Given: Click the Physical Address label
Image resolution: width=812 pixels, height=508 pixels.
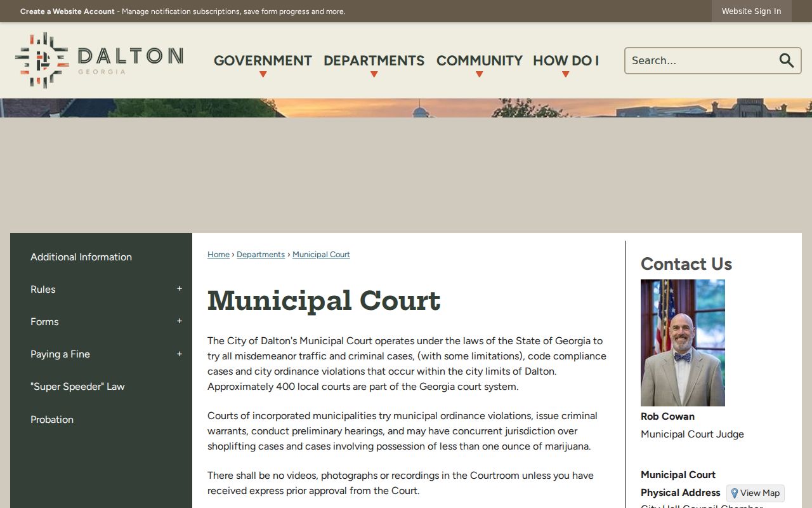Looking at the screenshot, I should point(681,493).
